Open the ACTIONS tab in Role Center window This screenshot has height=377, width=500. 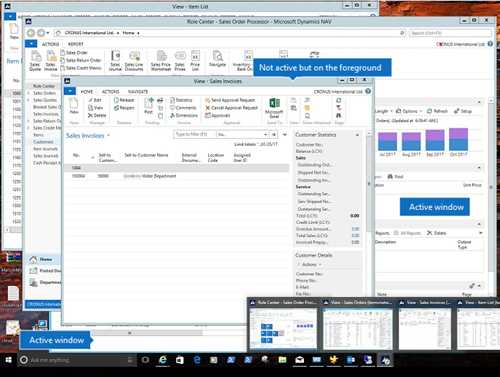coord(50,44)
